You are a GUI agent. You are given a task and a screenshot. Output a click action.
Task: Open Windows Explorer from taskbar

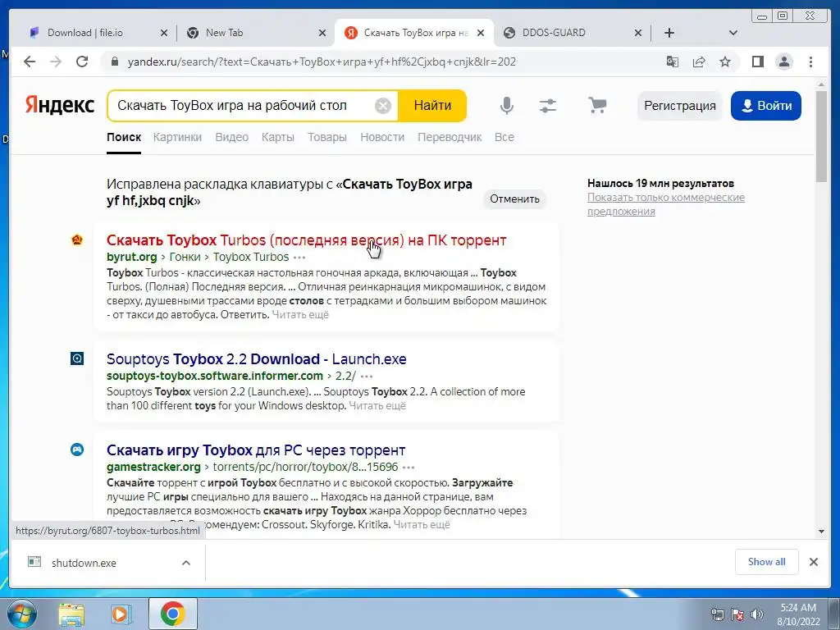pyautogui.click(x=71, y=614)
